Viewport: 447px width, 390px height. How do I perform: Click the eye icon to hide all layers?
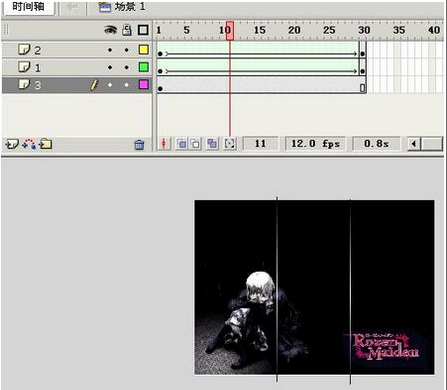(x=110, y=30)
